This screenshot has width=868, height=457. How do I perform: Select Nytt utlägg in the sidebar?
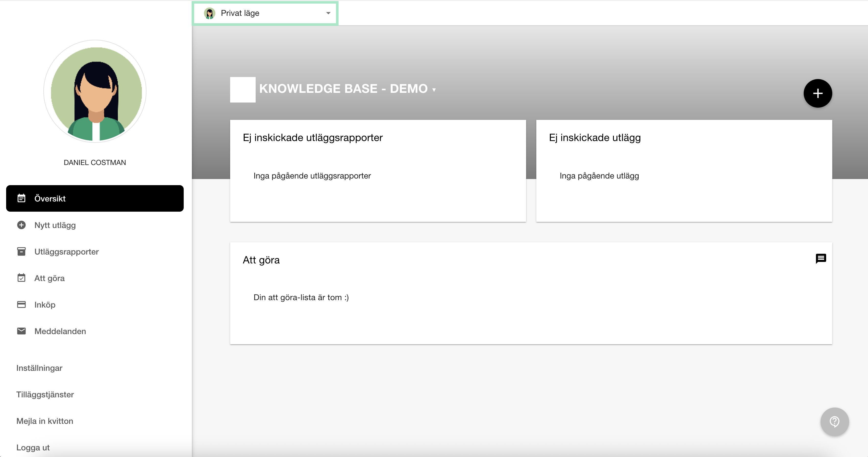[95, 225]
